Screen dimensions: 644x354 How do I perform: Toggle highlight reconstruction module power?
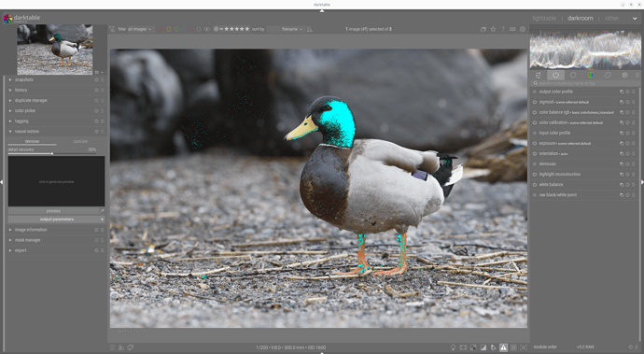pyautogui.click(x=535, y=175)
